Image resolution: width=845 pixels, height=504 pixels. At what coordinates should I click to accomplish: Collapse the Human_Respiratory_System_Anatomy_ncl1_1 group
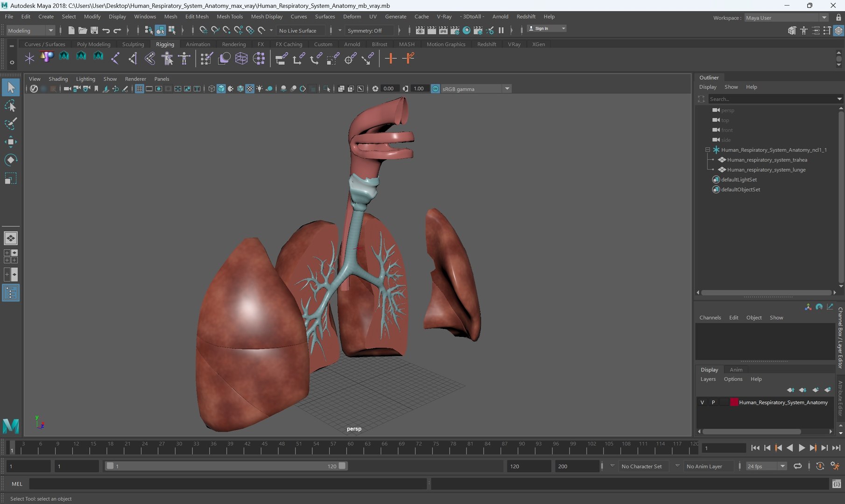[x=708, y=150]
